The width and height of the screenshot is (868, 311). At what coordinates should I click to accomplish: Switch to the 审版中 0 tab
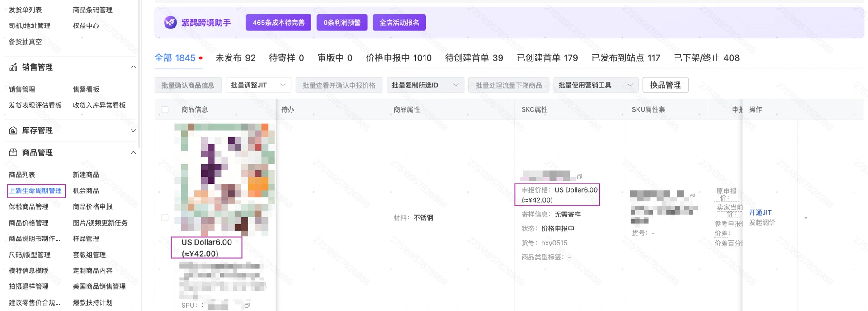tap(335, 58)
